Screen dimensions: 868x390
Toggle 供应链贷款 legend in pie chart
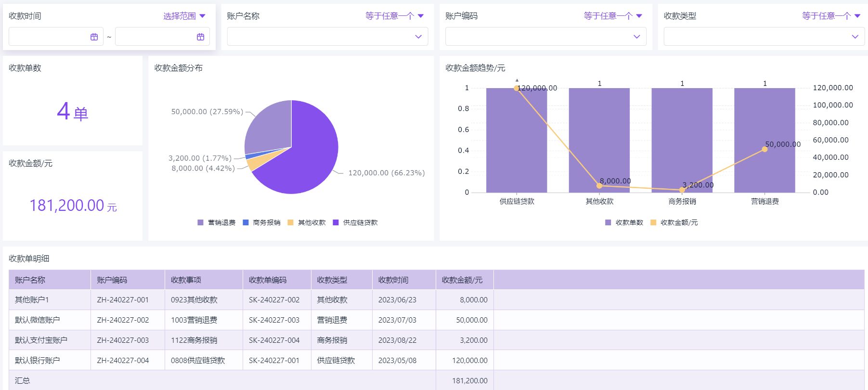click(x=355, y=222)
